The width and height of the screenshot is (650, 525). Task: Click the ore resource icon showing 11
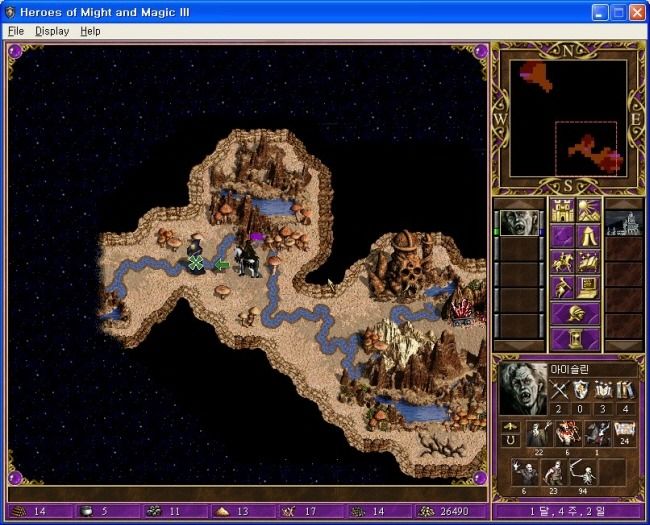point(154,511)
